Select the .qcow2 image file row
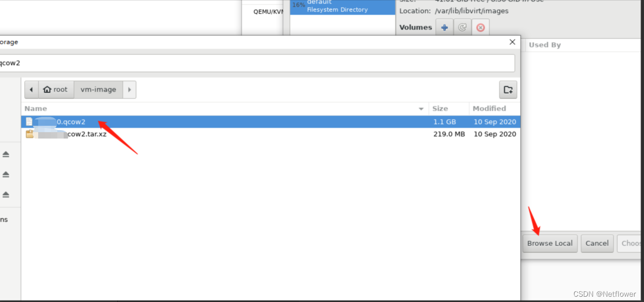This screenshot has height=302, width=644. pyautogui.click(x=271, y=122)
